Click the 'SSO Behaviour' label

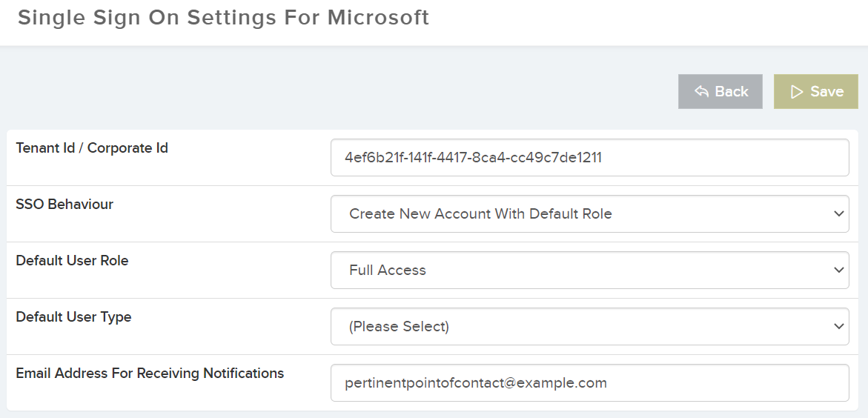pos(64,205)
